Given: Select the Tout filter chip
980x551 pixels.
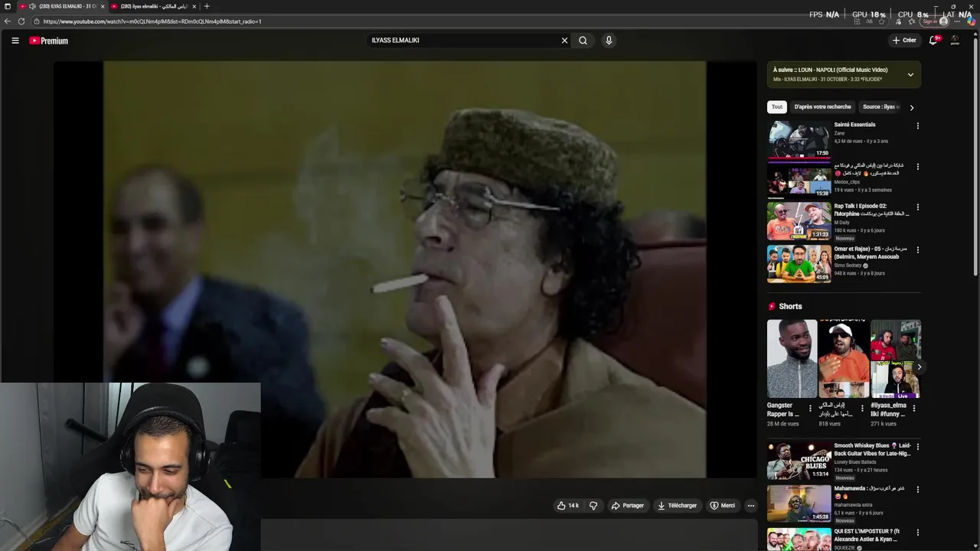Looking at the screenshot, I should tap(777, 107).
